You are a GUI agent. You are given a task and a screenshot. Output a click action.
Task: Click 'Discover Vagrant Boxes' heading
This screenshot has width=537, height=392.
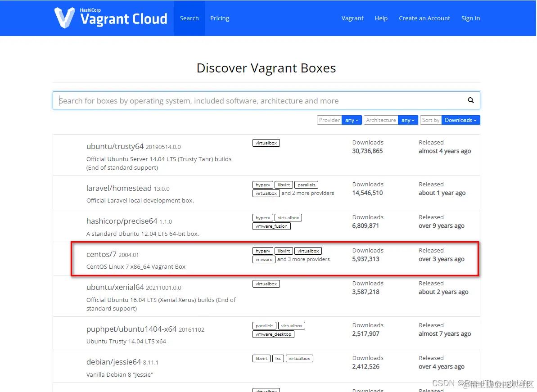266,68
